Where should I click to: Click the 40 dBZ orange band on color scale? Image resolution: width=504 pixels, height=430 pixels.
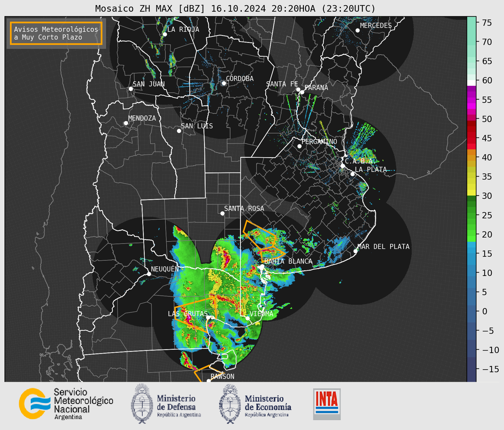tap(471, 157)
